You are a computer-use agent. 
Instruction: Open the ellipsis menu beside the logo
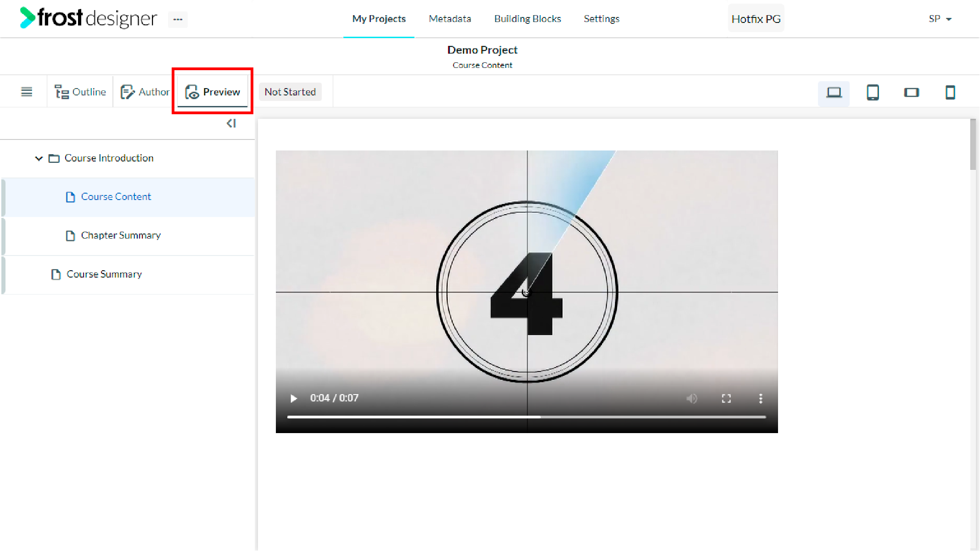pos(178,19)
